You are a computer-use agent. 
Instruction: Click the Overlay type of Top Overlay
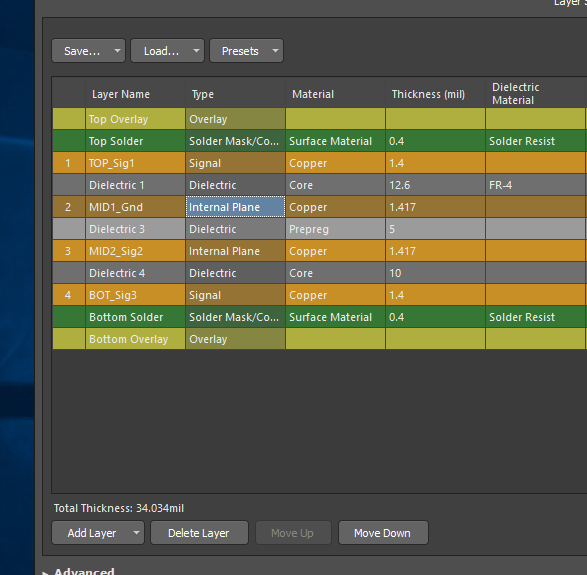235,119
